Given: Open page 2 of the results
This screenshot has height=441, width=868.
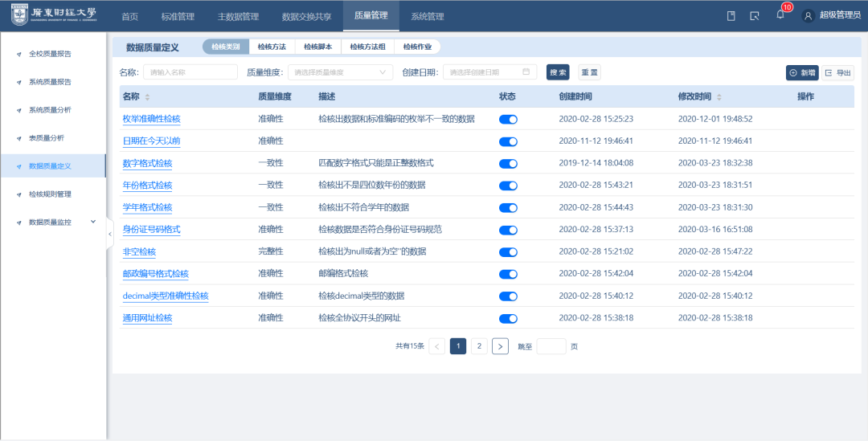Looking at the screenshot, I should point(479,346).
